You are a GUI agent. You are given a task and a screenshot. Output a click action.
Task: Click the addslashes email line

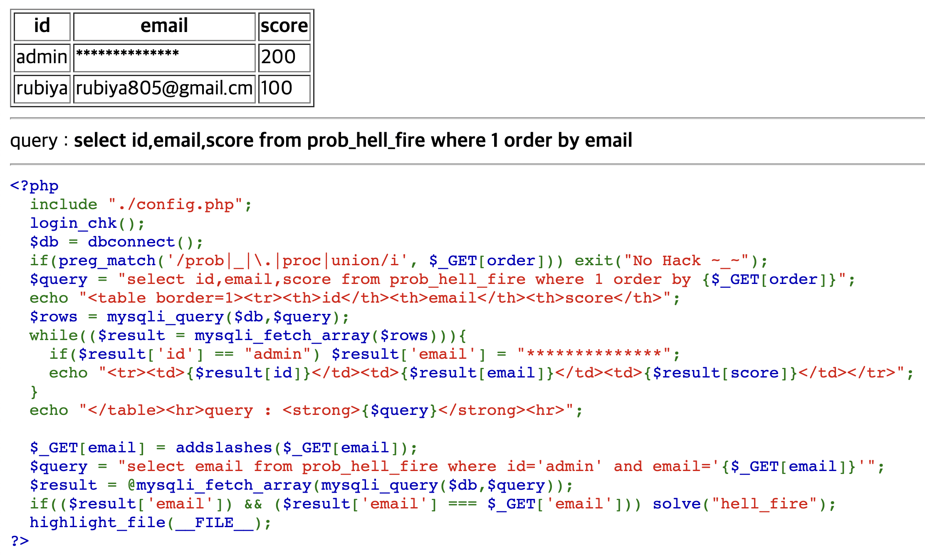click(223, 448)
